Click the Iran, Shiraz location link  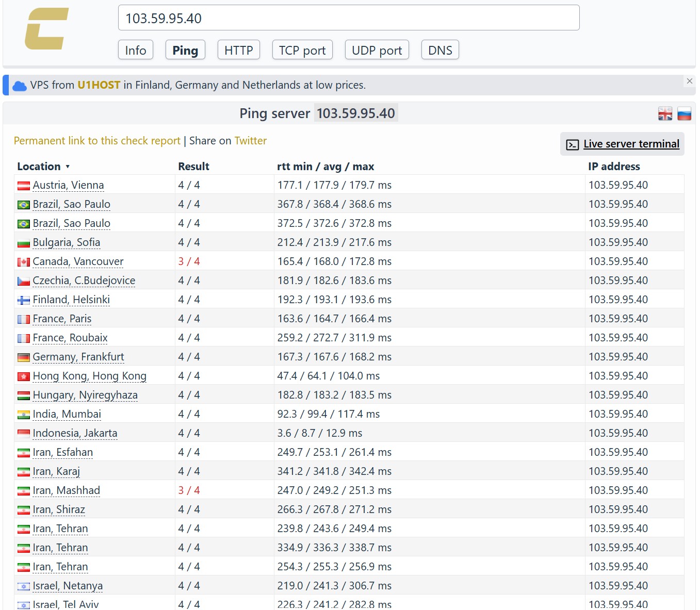[59, 509]
